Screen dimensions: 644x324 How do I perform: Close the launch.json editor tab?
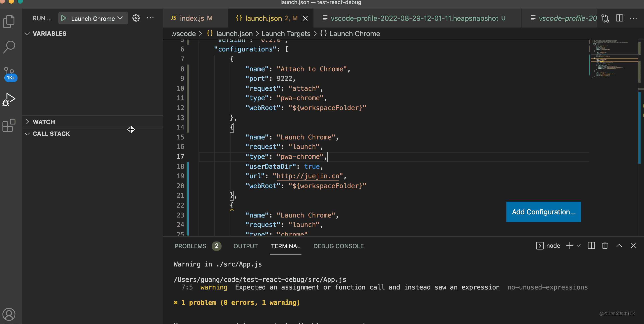click(305, 18)
